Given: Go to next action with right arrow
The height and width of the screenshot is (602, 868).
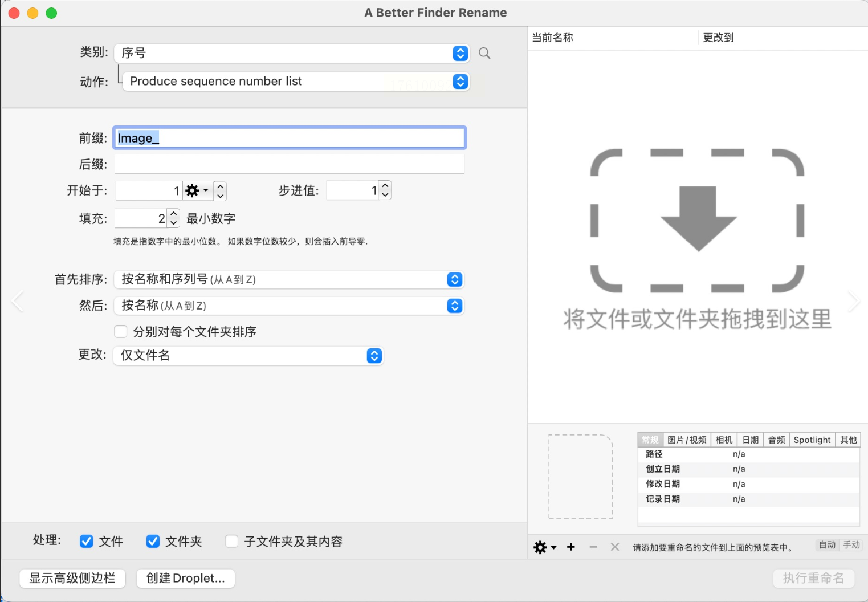Looking at the screenshot, I should (x=853, y=301).
